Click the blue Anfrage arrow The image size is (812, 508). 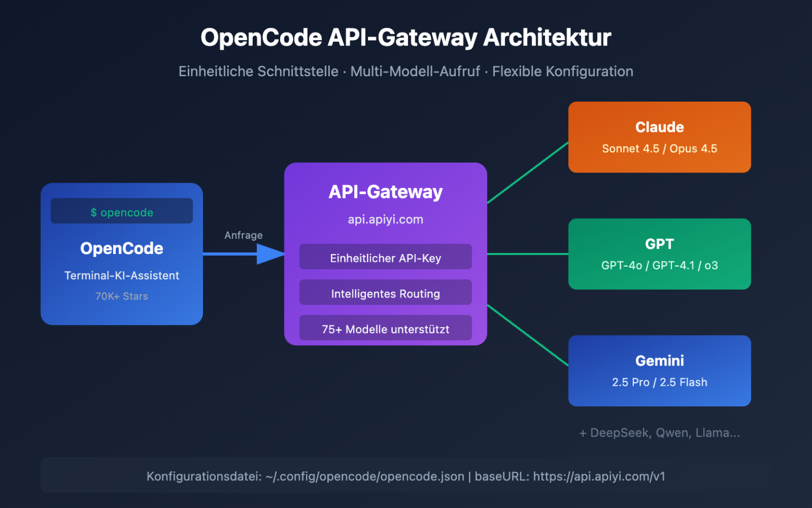(243, 255)
